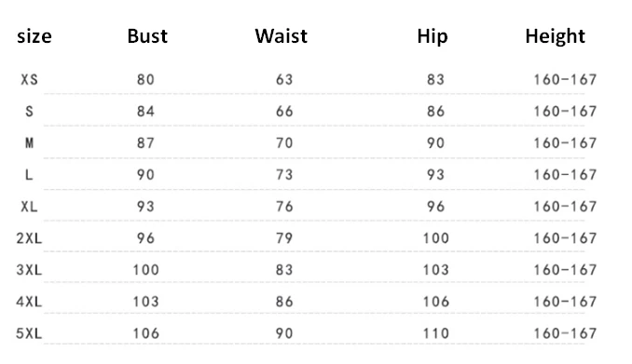The width and height of the screenshot is (632, 364).
Task: Click the M size label
Action: [30, 143]
